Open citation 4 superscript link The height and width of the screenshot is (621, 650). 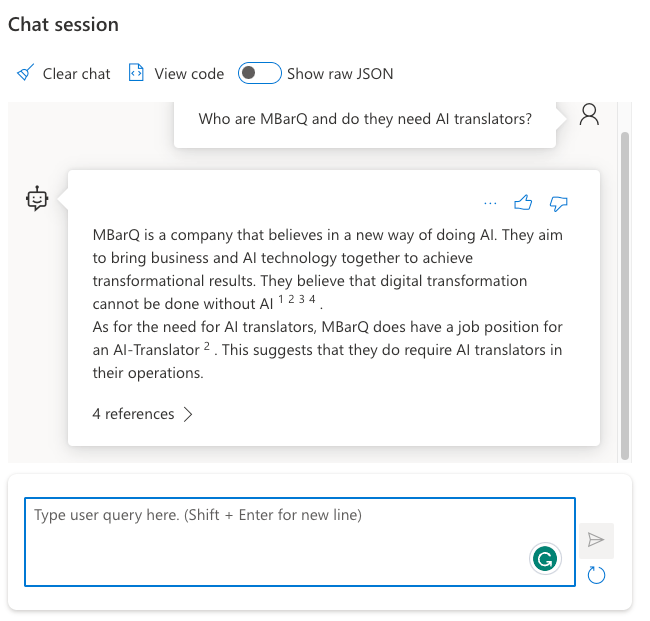[x=312, y=299]
